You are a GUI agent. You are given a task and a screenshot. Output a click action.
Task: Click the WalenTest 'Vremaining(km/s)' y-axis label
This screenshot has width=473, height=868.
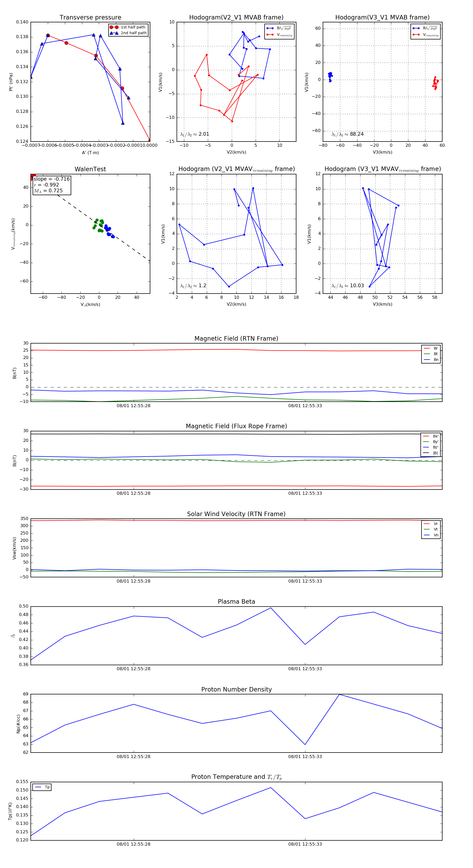click(x=13, y=234)
